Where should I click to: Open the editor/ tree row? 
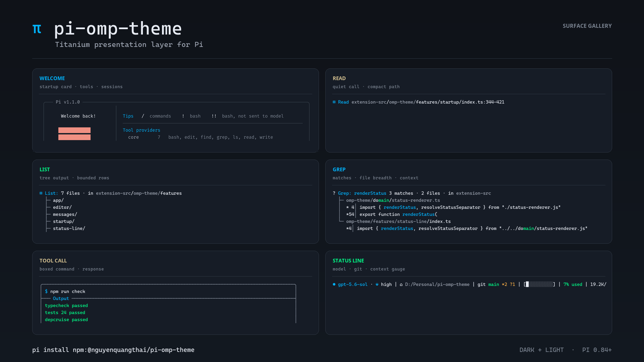click(62, 207)
